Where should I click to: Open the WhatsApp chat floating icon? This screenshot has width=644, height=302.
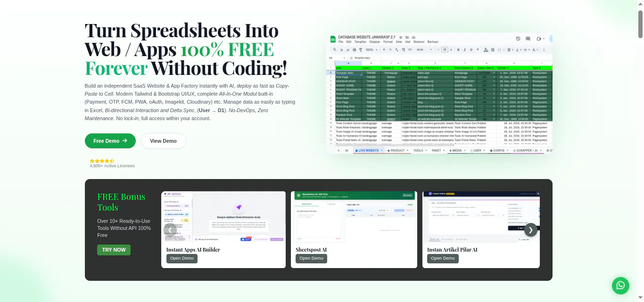point(620,286)
